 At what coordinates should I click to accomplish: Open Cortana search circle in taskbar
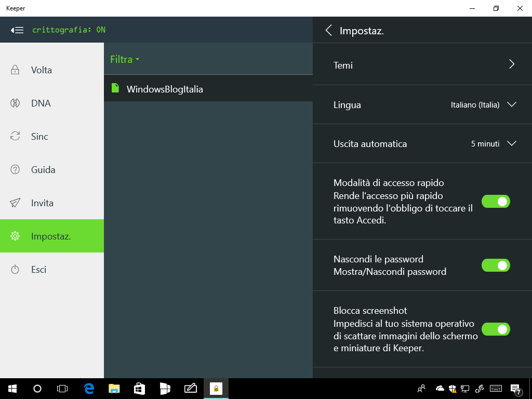click(37, 389)
